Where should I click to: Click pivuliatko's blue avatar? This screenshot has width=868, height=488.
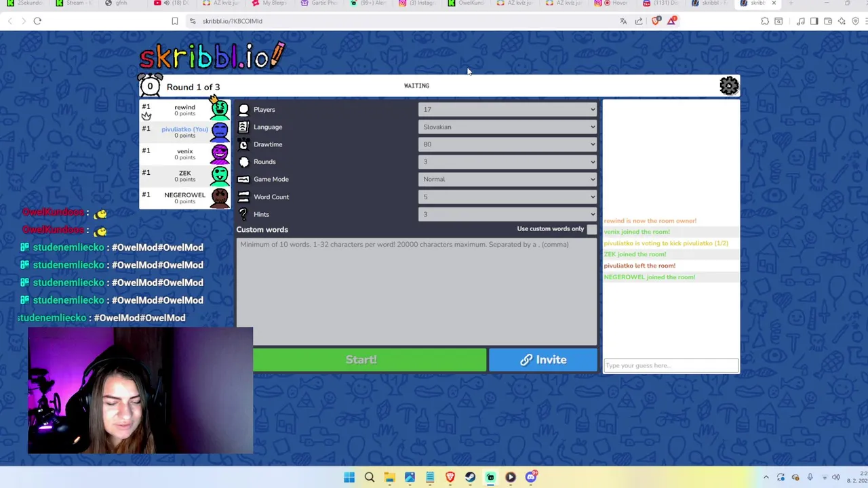click(220, 131)
